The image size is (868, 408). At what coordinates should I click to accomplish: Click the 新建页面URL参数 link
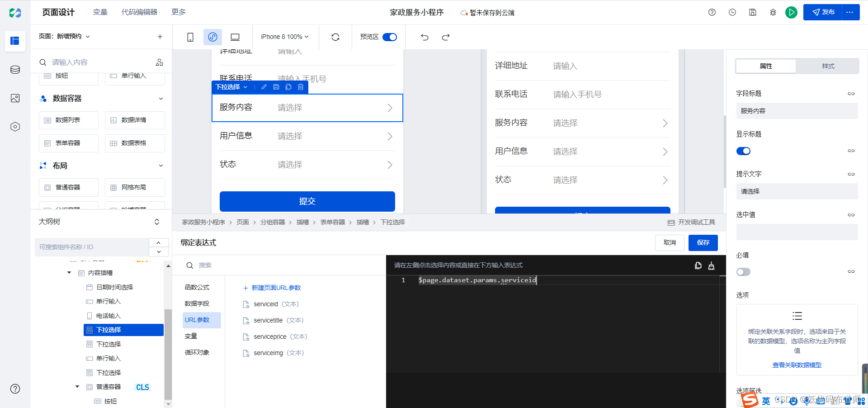coord(272,288)
